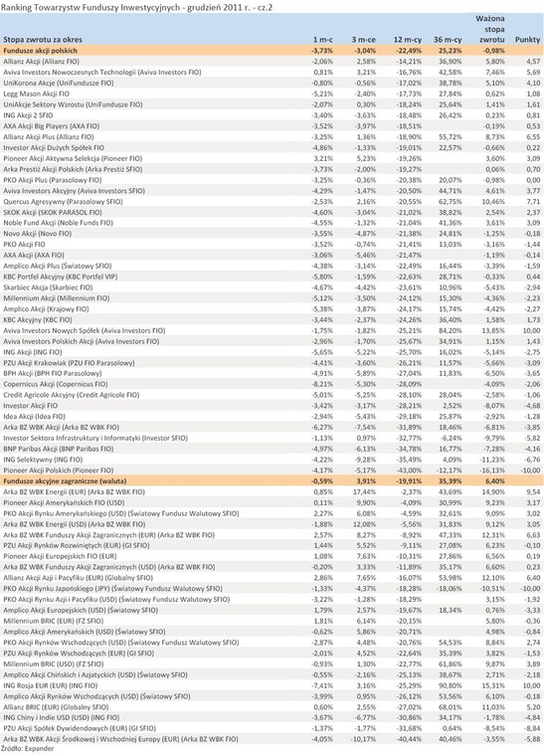Select 'Allianz Akcji Plus (Allianz FIO)' row
This screenshot has height=756, width=544.
tap(272, 137)
